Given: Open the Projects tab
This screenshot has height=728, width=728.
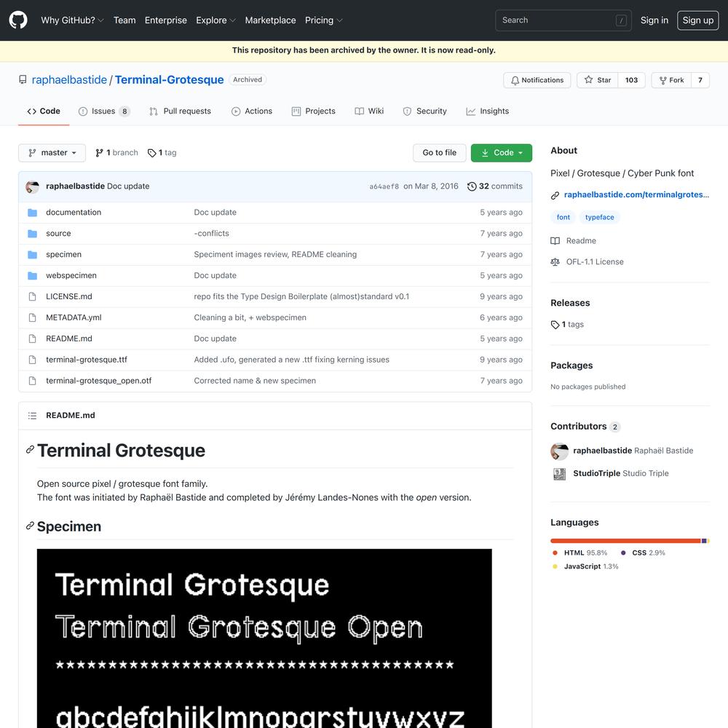Looking at the screenshot, I should [313, 111].
